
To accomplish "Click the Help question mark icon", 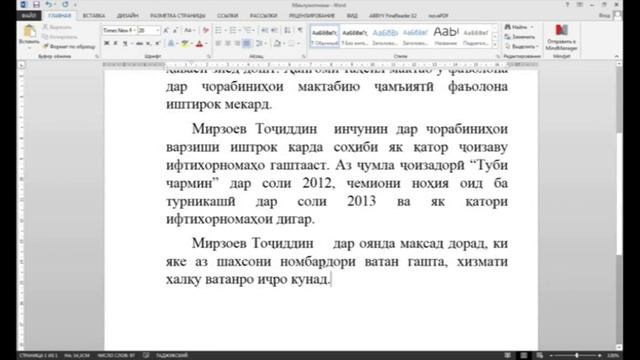I will pyautogui.click(x=567, y=4).
